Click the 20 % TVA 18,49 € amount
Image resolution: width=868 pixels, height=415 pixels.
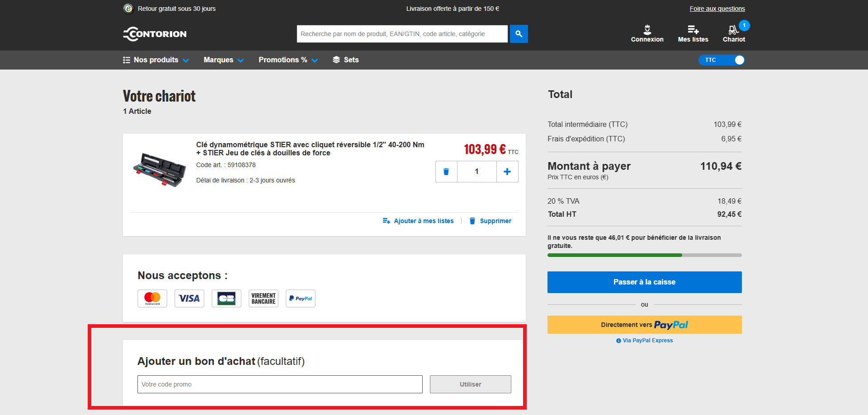pos(730,201)
